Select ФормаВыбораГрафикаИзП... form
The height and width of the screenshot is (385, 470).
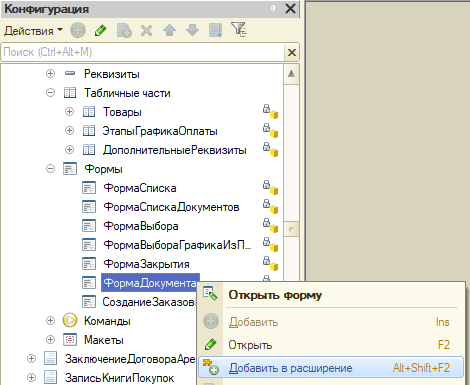pyautogui.click(x=177, y=245)
